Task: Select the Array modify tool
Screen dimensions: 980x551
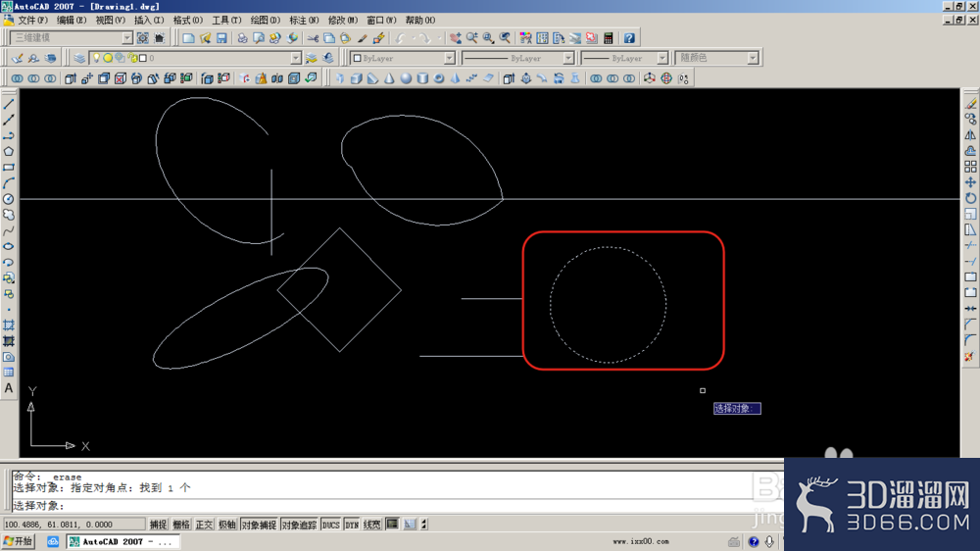Action: tap(970, 167)
